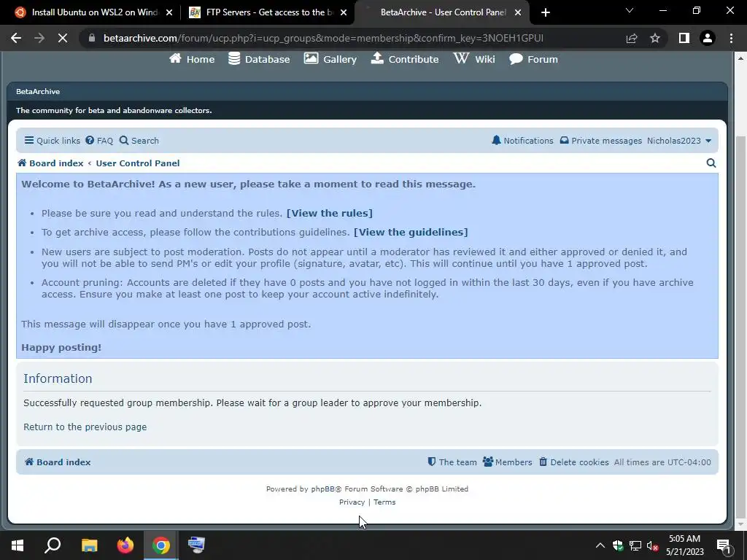
Task: Click Chrome taskbar icon
Action: [x=161, y=545]
